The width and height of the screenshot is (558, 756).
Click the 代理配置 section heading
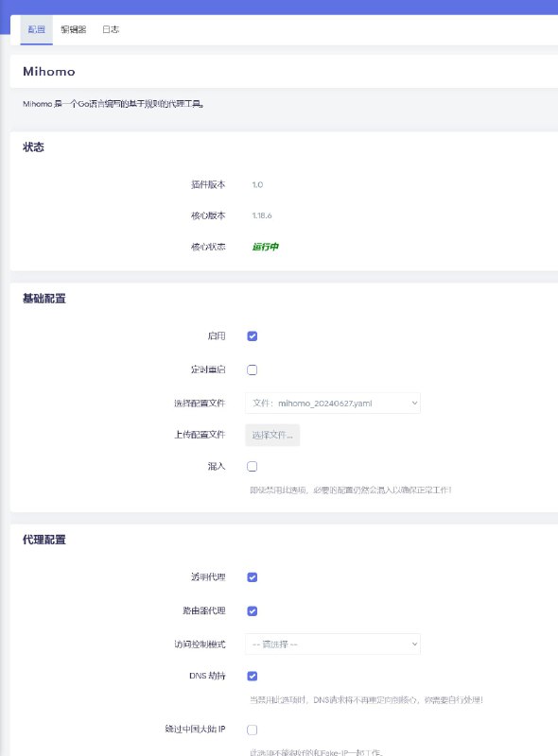point(44,540)
